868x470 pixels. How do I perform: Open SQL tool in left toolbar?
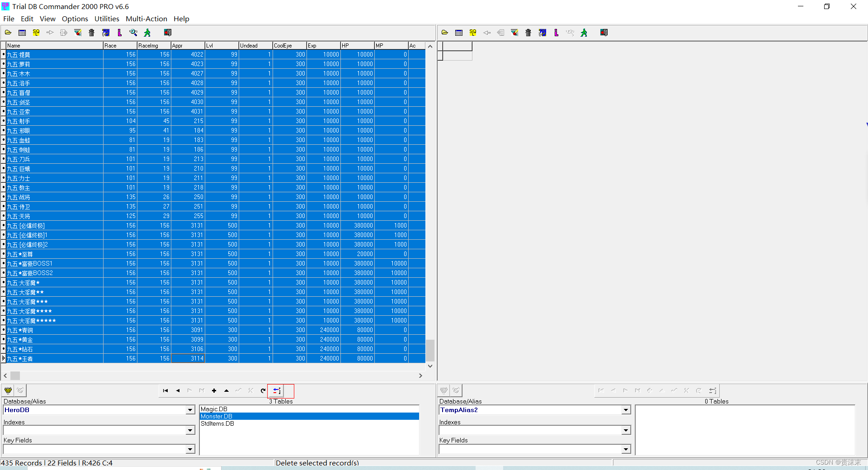pos(36,33)
